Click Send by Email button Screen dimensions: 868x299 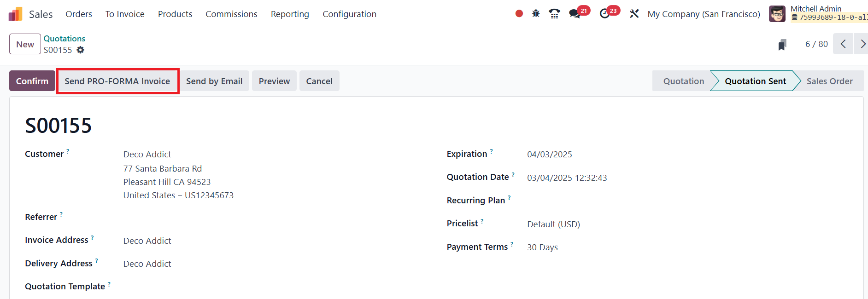coord(214,81)
